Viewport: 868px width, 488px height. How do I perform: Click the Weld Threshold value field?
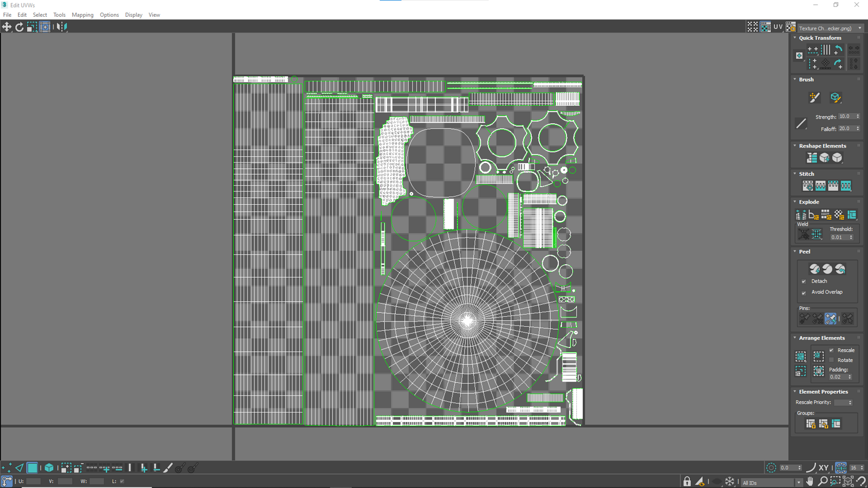[x=839, y=238]
